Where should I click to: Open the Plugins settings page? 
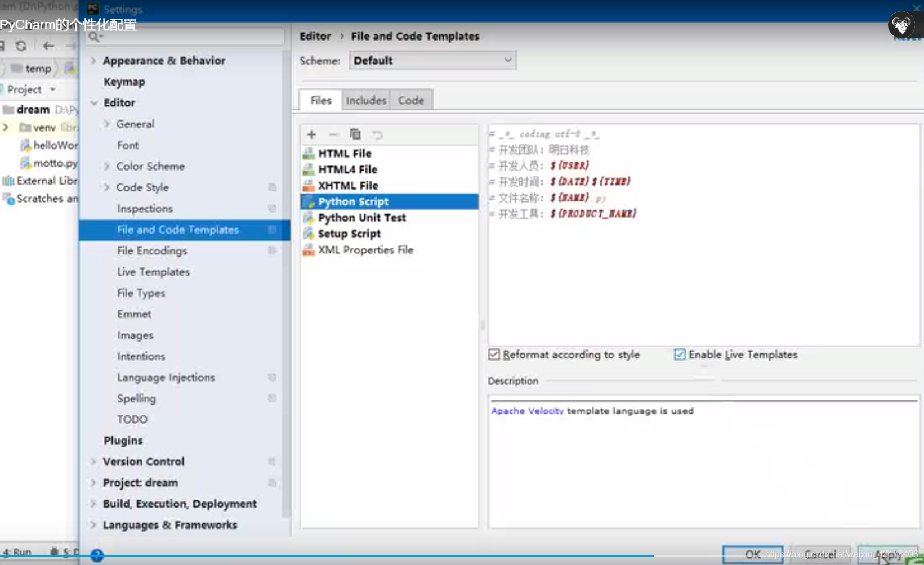click(123, 441)
